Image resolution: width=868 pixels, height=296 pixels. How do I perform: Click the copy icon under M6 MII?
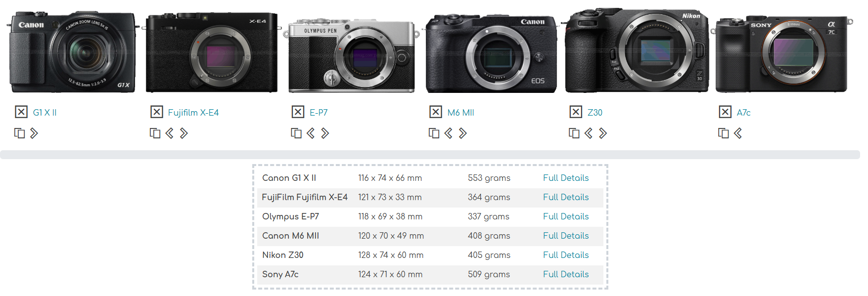tap(434, 133)
